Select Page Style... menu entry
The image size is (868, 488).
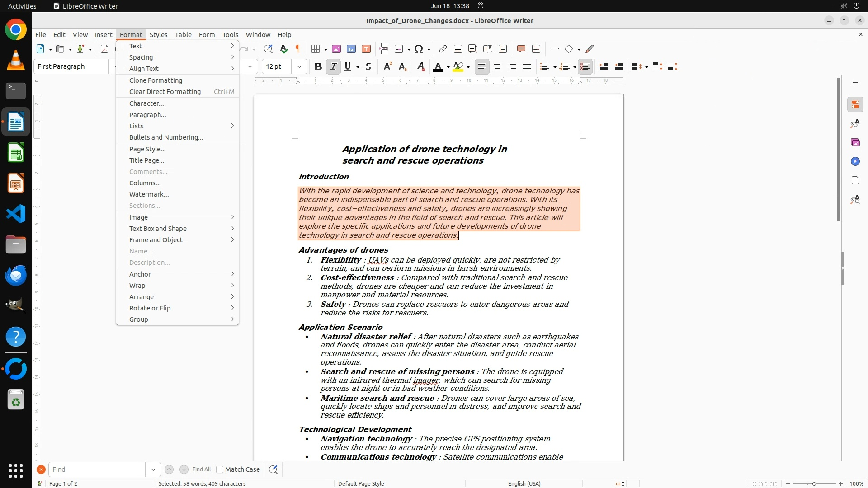[147, 149]
